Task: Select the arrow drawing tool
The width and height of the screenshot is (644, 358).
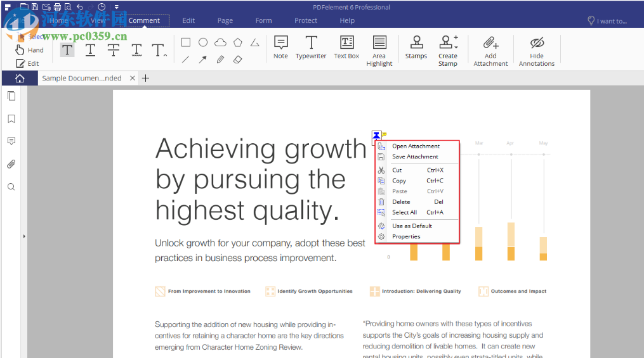Action: [202, 60]
